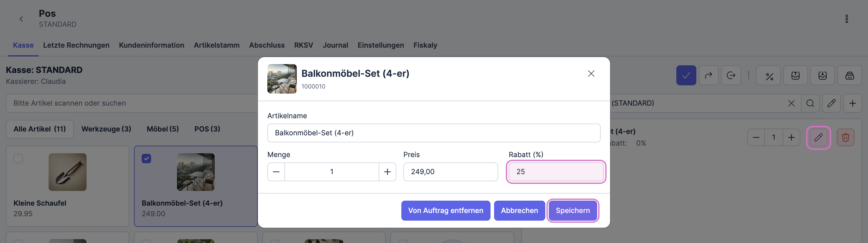
Task: Check the Kleine Schaufel article checkbox
Action: (x=18, y=159)
